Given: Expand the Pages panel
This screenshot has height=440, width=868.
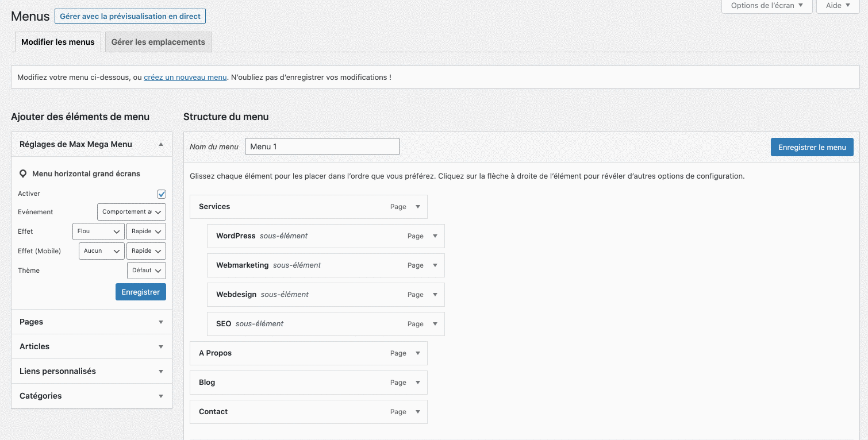Looking at the screenshot, I should point(162,322).
